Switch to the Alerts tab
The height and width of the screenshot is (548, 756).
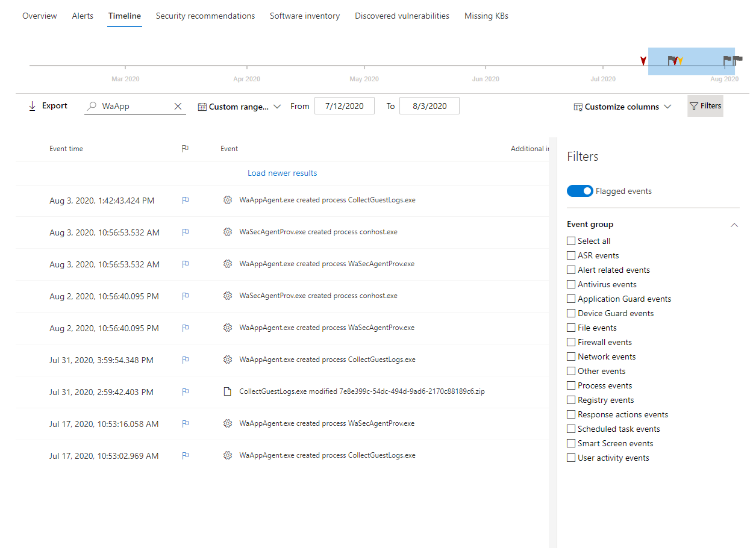83,16
